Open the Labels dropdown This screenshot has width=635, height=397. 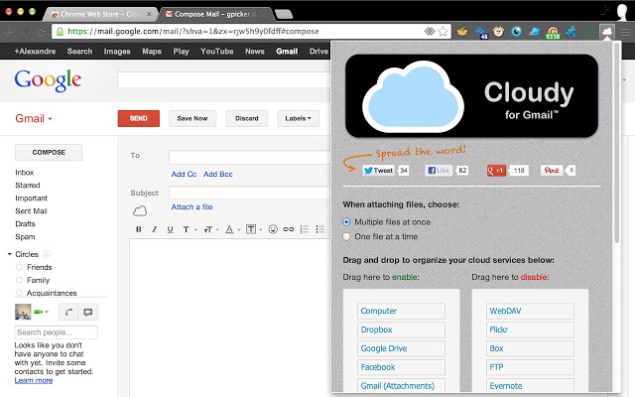(298, 118)
